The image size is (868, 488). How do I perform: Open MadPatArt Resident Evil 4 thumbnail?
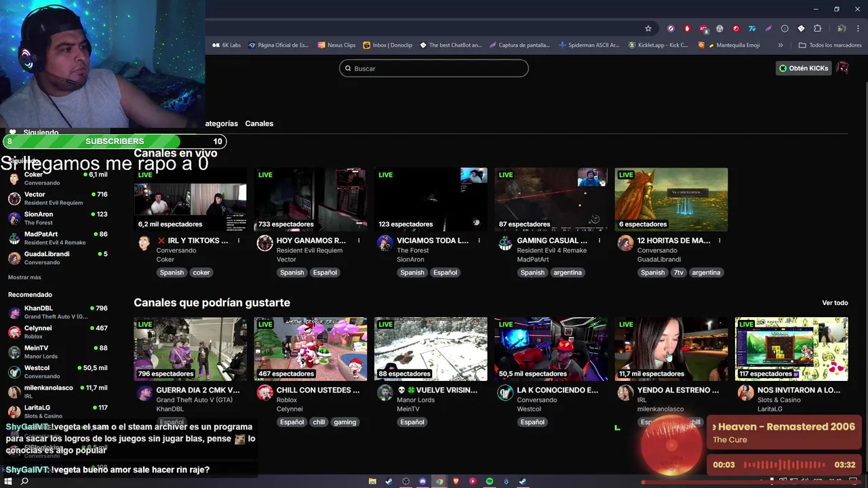pos(551,200)
